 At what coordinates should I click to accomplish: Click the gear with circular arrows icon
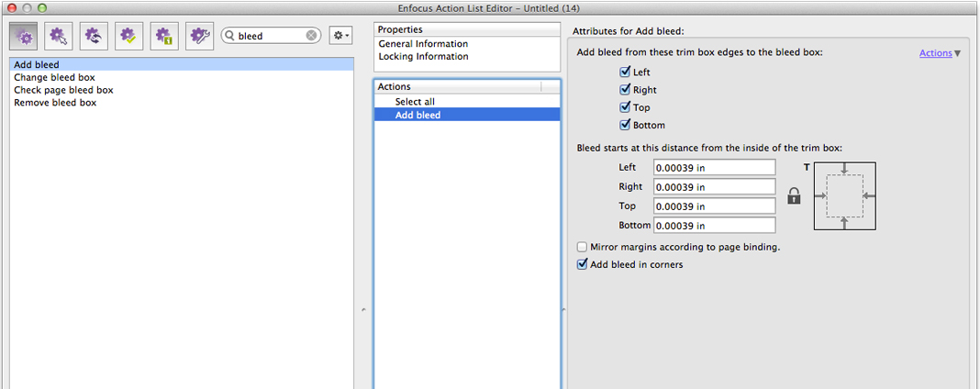point(94,36)
